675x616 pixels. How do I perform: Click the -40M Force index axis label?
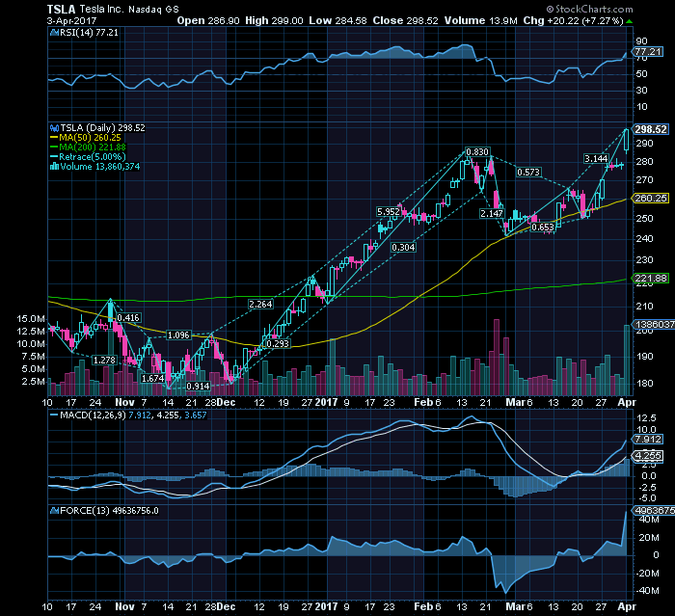647,591
